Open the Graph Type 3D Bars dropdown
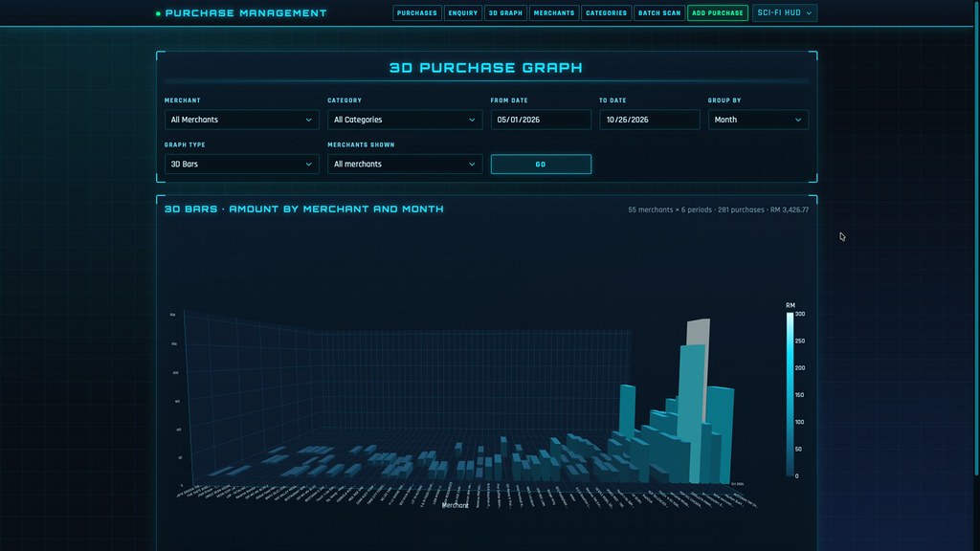This screenshot has height=551, width=980. (241, 165)
